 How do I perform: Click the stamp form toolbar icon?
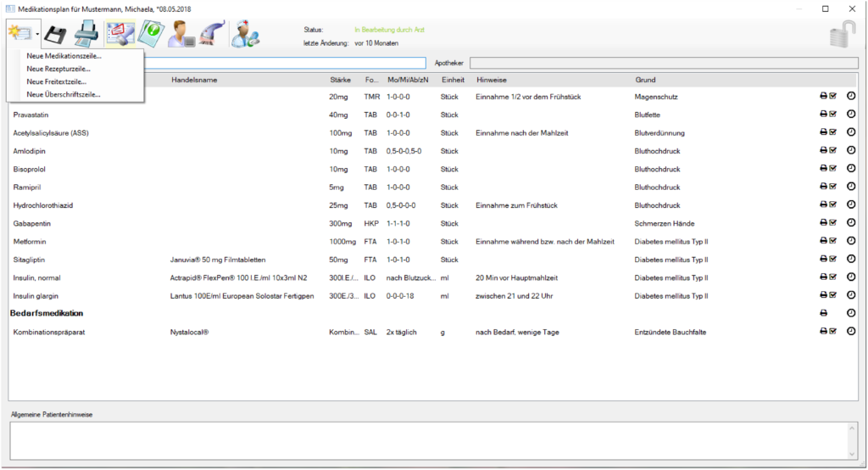point(120,35)
